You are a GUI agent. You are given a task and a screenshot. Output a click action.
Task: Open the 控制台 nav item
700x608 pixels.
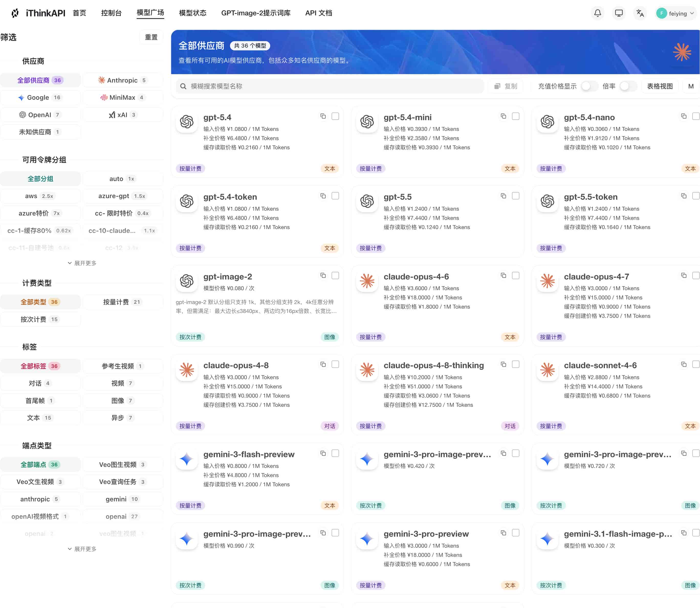111,13
